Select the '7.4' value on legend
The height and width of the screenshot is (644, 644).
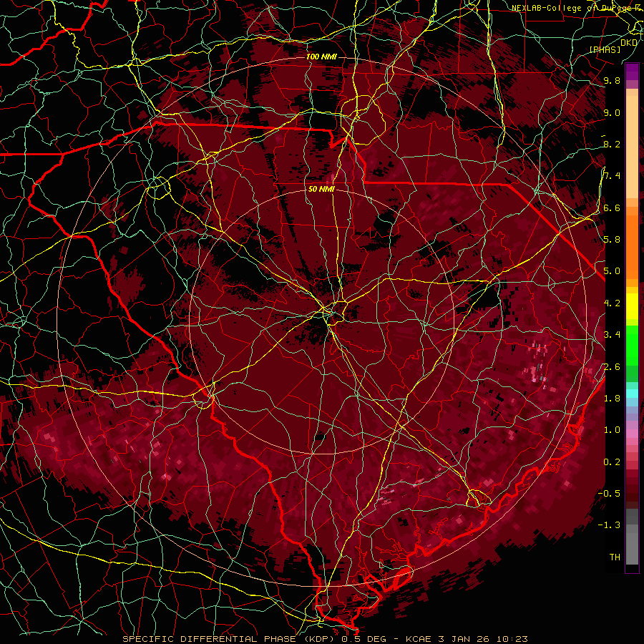tap(612, 176)
